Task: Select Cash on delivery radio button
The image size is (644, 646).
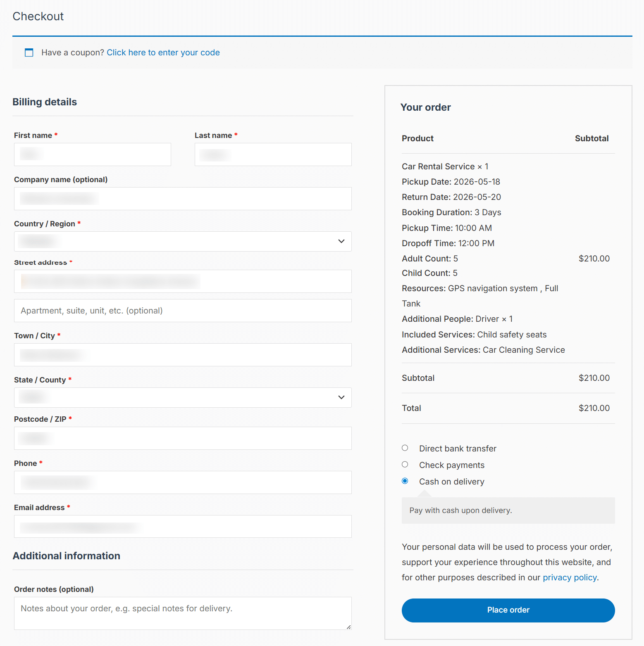Action: click(x=405, y=481)
